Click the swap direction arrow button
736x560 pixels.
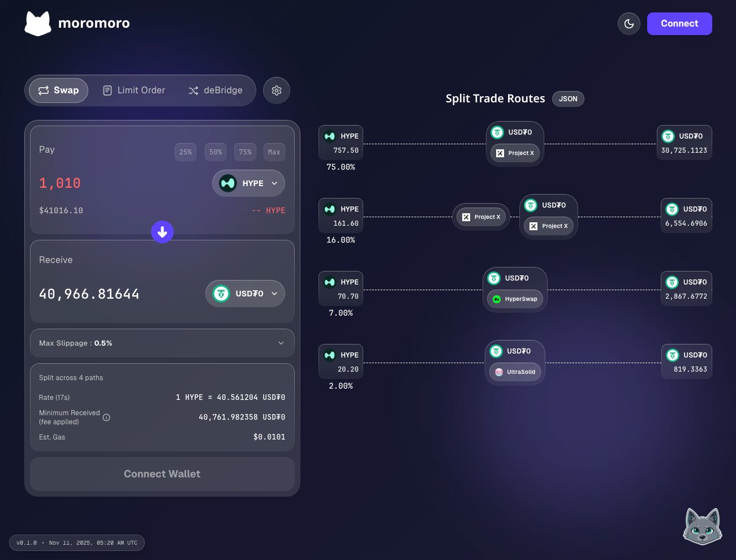coord(162,232)
